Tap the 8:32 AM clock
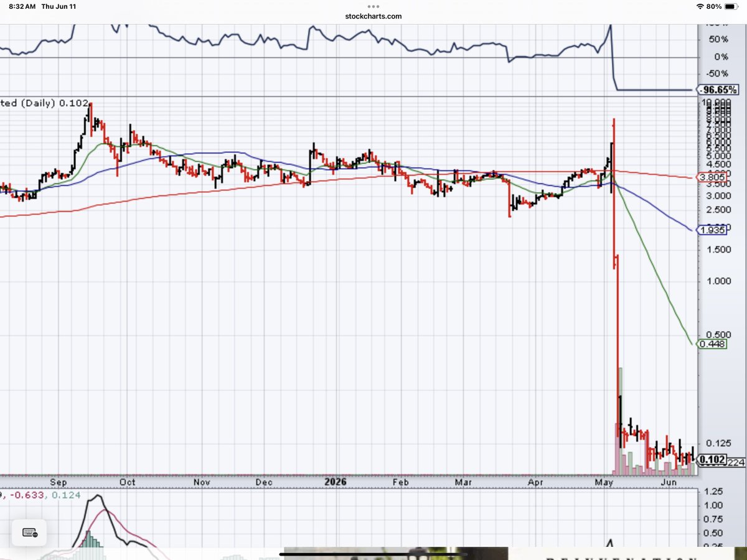Viewport: 747px width, 560px height. point(23,6)
